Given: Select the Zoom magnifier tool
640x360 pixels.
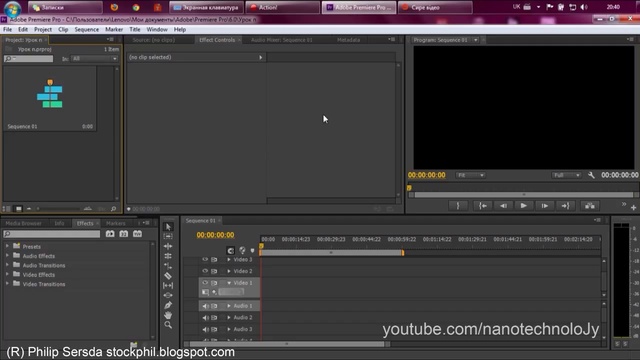Looking at the screenshot, I should click(168, 325).
